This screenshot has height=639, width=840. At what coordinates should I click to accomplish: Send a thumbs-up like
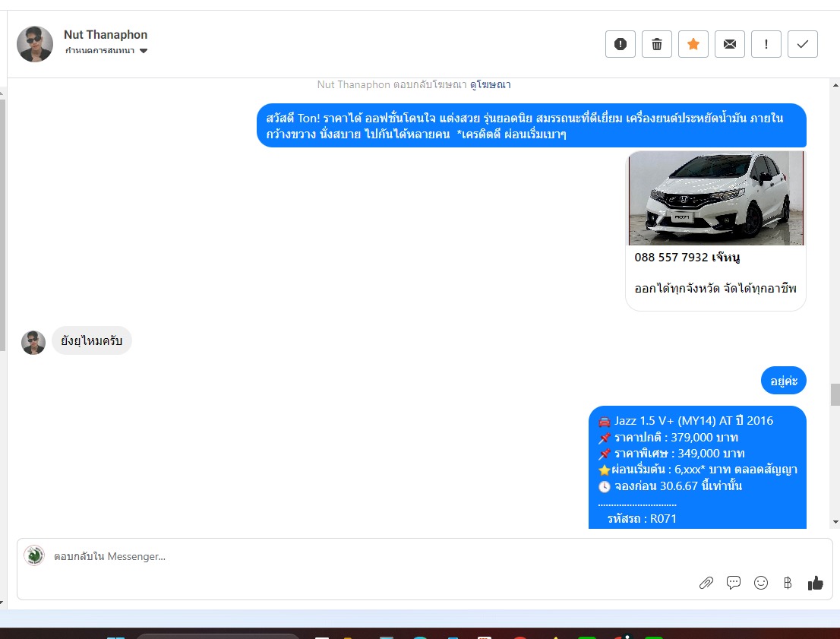(x=816, y=583)
